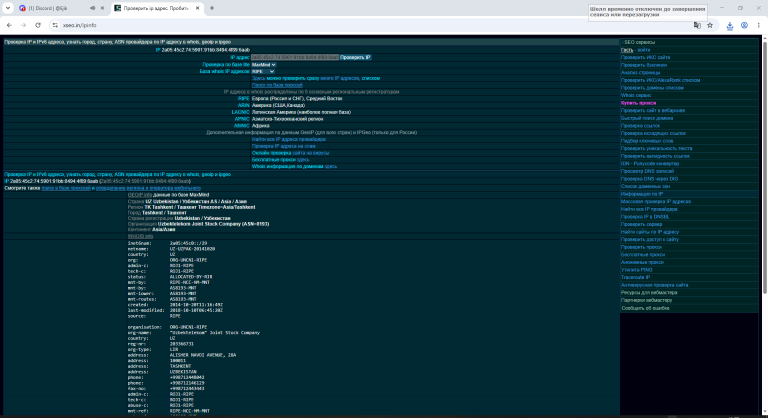
Task: Bookmark this page with the star icon
Action: coord(710,25)
